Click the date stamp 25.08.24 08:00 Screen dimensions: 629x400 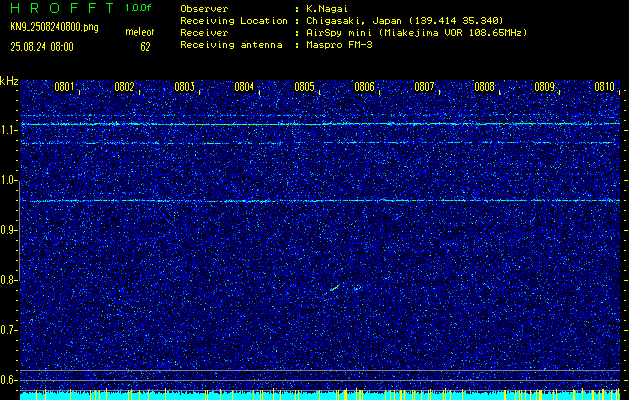[x=42, y=47]
